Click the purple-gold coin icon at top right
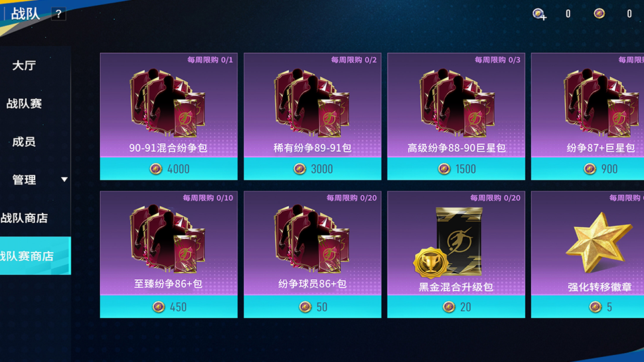This screenshot has width=644, height=362. 600,13
